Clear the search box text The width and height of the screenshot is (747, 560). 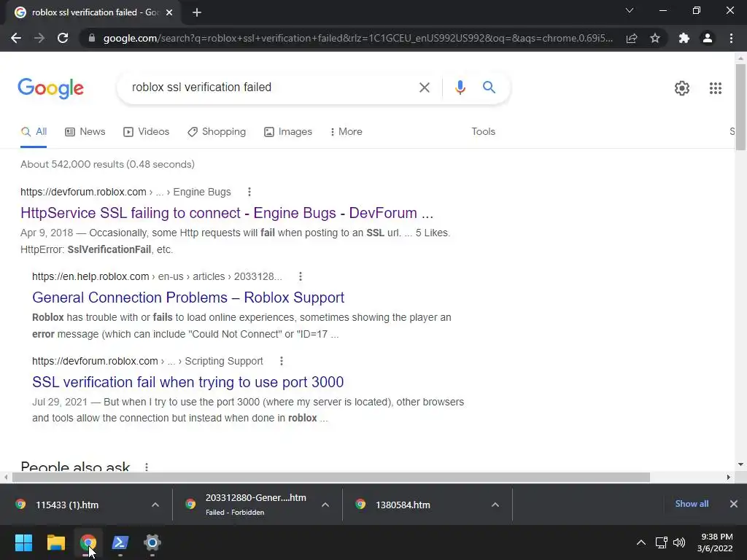pyautogui.click(x=424, y=87)
